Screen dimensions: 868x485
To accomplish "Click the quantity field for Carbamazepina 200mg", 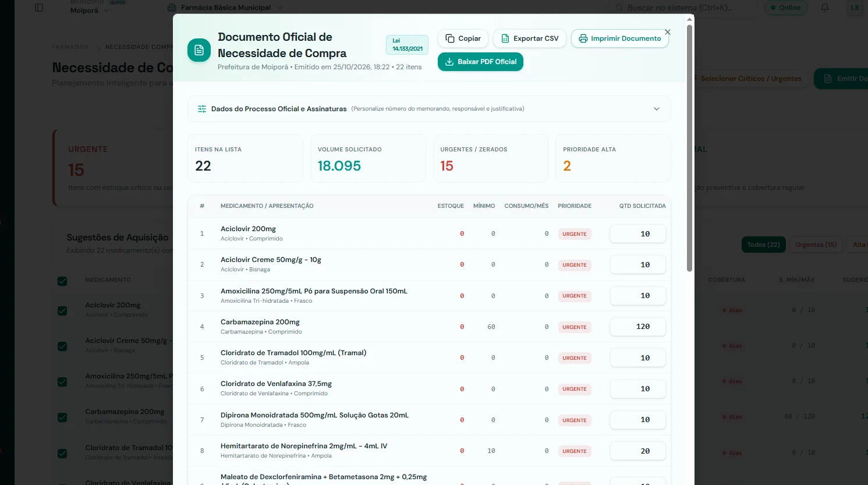I will 638,327.
